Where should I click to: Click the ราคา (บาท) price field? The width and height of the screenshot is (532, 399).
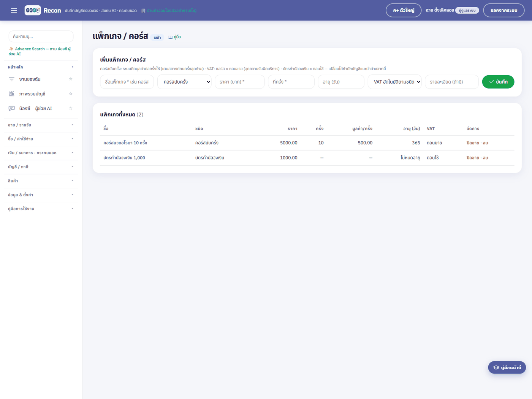(239, 82)
